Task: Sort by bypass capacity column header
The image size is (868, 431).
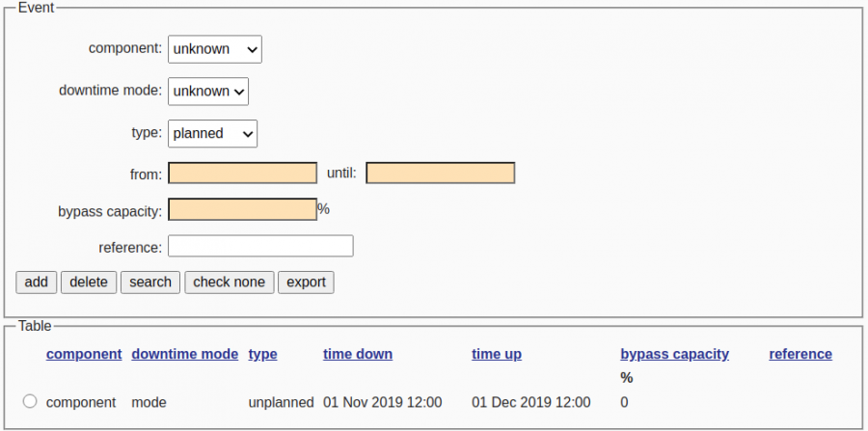Action: tap(674, 354)
